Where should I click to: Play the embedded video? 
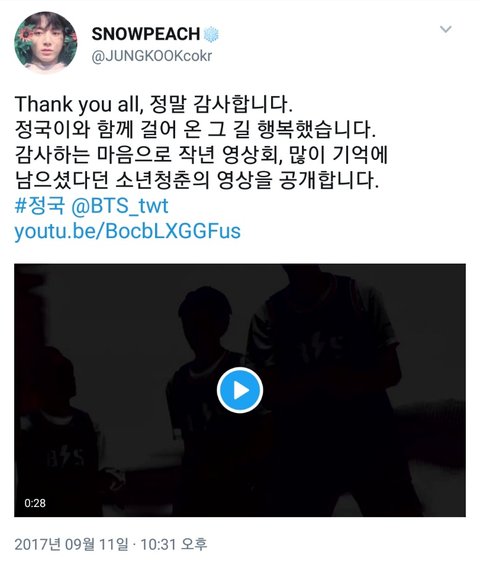240,390
